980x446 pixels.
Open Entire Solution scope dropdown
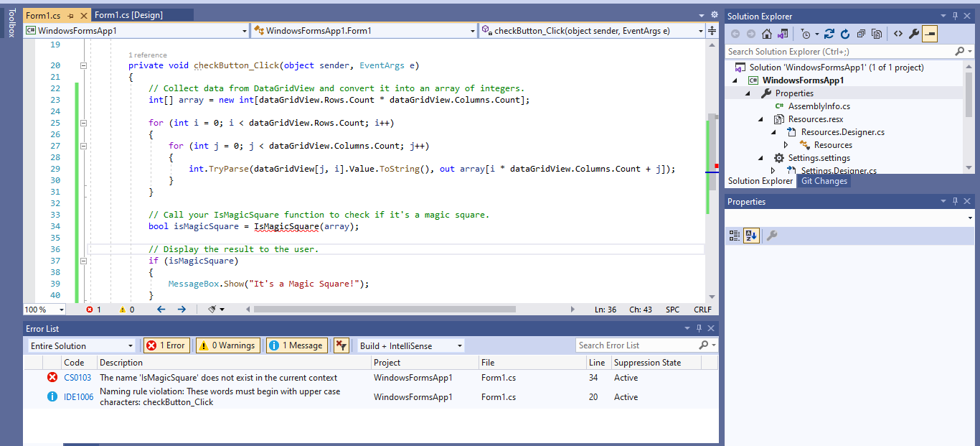pos(130,345)
